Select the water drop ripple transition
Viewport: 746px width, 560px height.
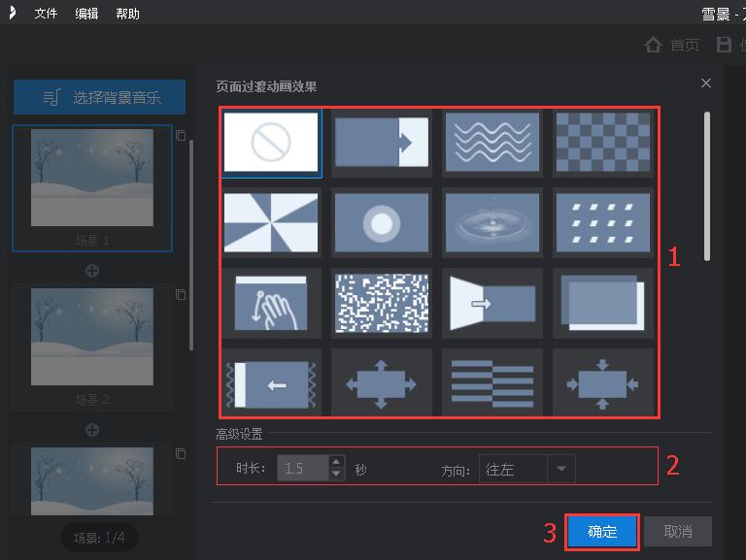492,223
